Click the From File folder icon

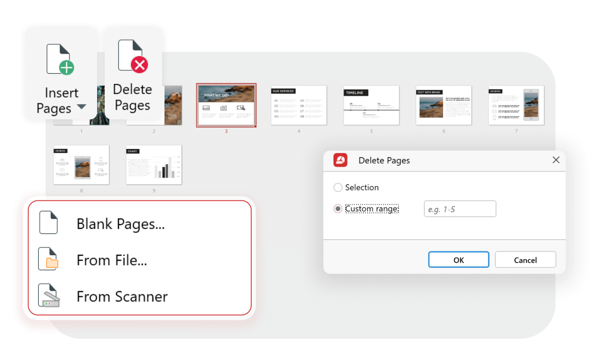point(49,259)
